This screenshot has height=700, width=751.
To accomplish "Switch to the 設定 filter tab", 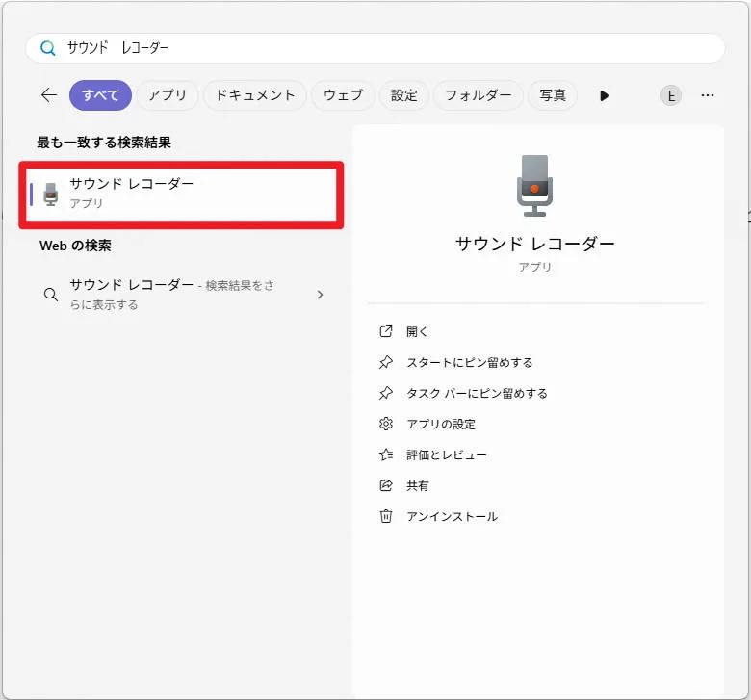I will point(403,95).
